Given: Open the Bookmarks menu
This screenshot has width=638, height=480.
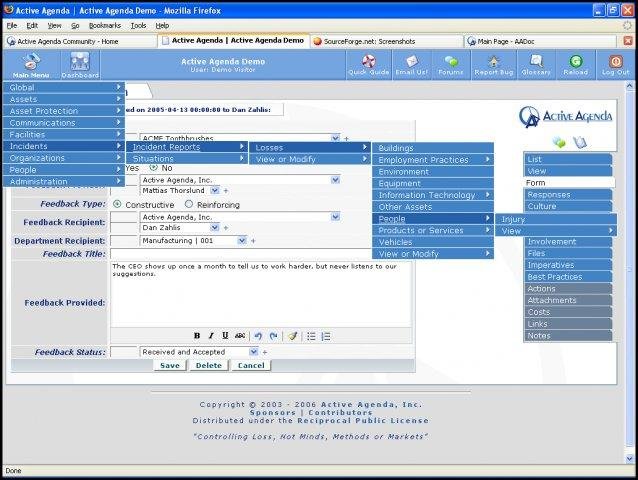Looking at the screenshot, I should click(x=105, y=26).
